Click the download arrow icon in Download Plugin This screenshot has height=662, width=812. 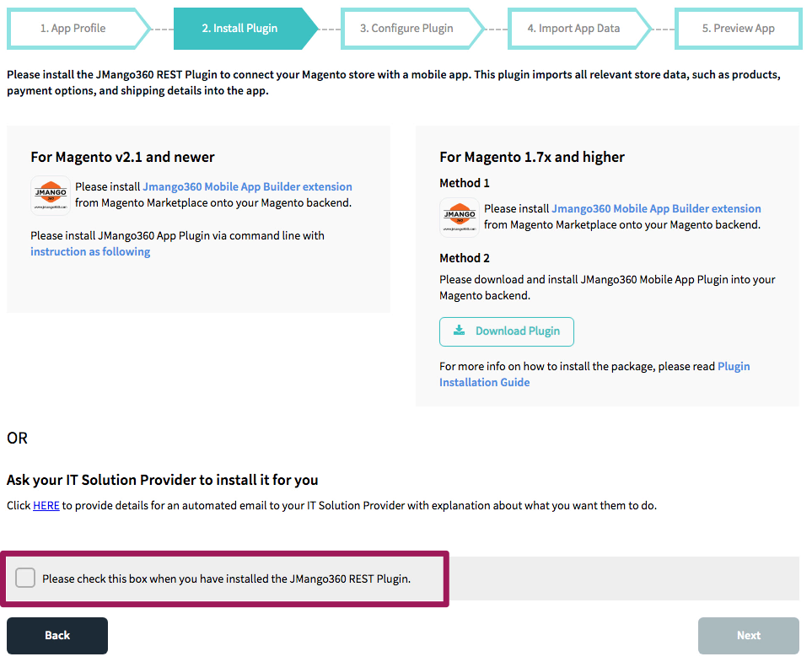click(x=459, y=331)
